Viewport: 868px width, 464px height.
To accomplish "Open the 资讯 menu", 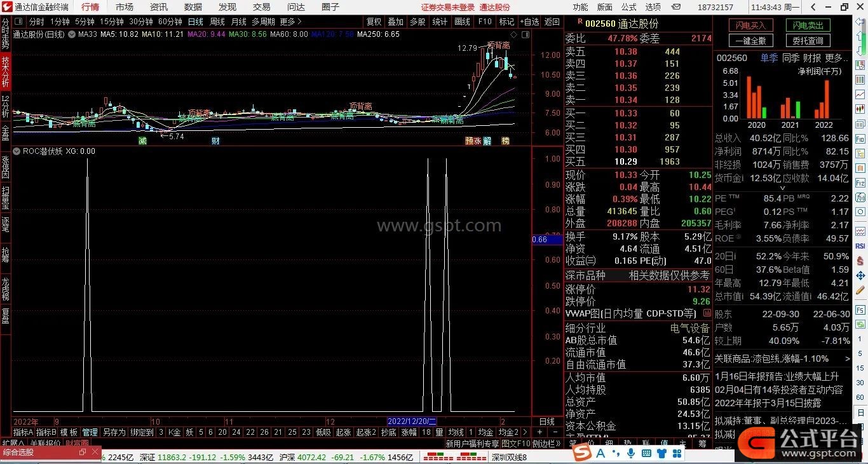I will click(159, 7).
